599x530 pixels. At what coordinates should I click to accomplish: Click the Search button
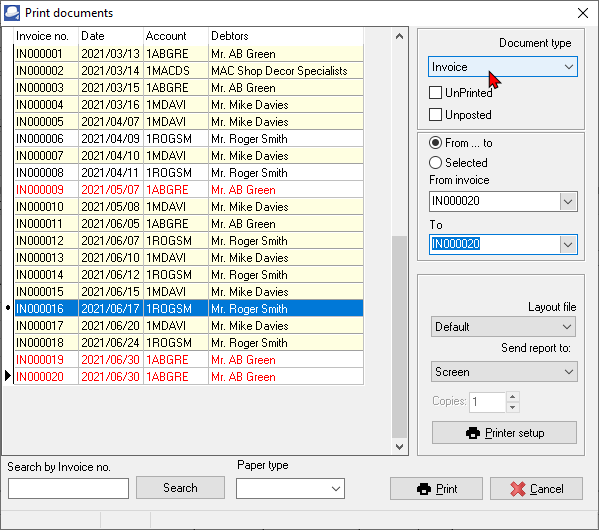pos(180,488)
